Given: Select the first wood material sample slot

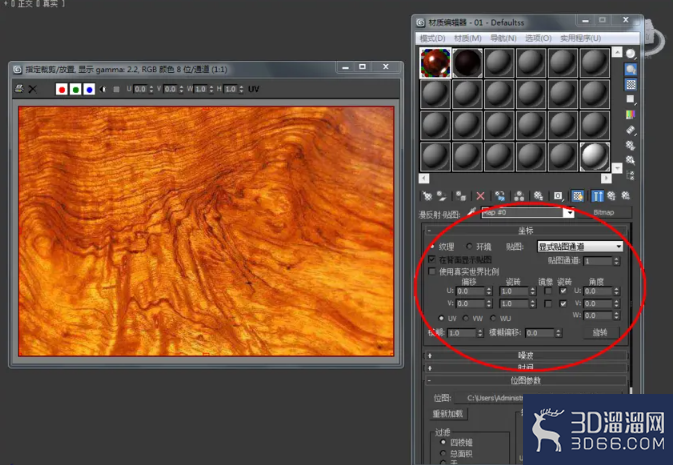Looking at the screenshot, I should pyautogui.click(x=435, y=63).
